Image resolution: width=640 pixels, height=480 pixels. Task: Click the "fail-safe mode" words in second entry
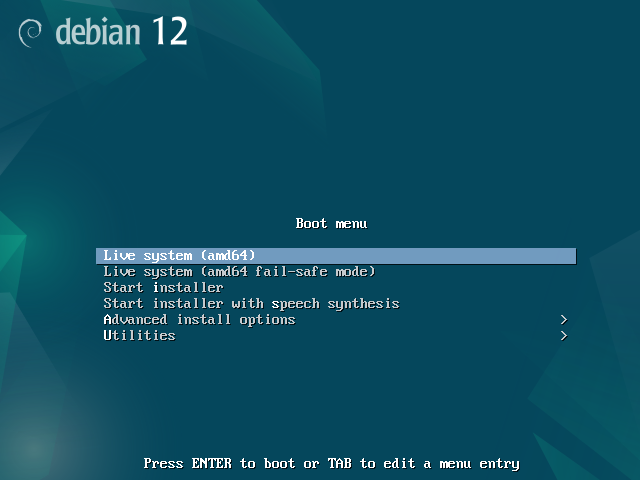coord(315,272)
